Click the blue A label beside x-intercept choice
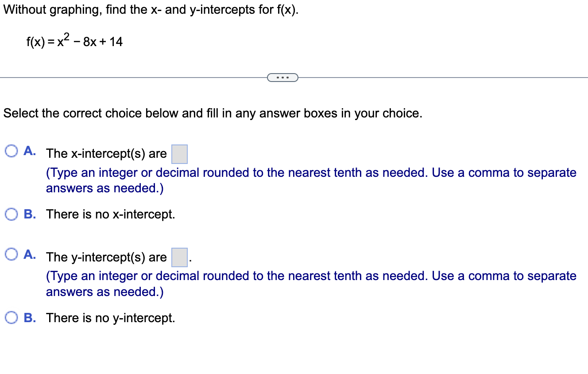This screenshot has height=374, width=588. pos(29,151)
